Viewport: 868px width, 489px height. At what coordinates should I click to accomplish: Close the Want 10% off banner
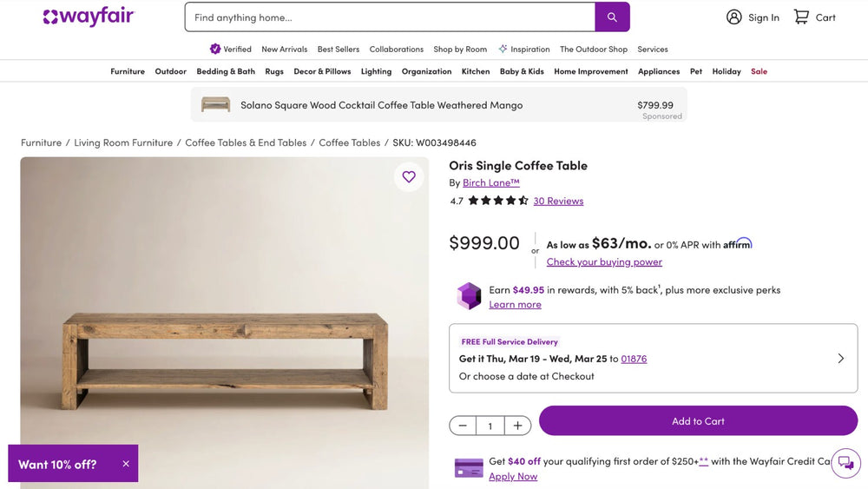(x=126, y=464)
